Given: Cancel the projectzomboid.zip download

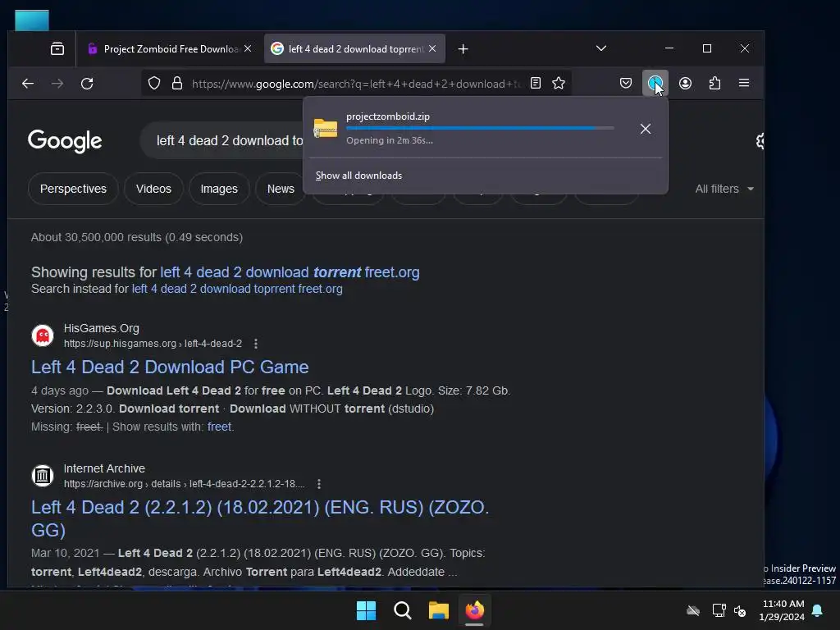Looking at the screenshot, I should point(646,129).
